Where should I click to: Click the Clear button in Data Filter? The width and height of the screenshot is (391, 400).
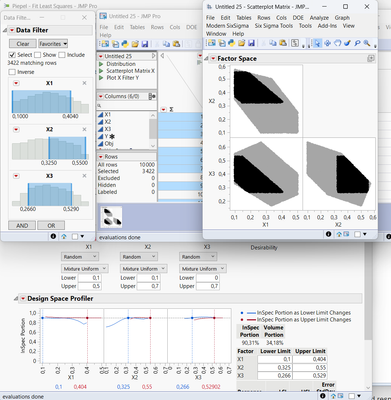click(x=23, y=44)
